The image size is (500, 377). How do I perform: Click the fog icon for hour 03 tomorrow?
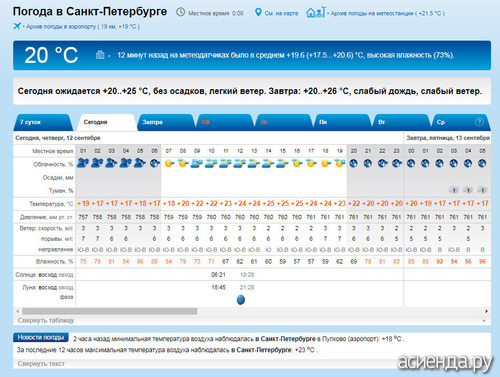[454, 190]
